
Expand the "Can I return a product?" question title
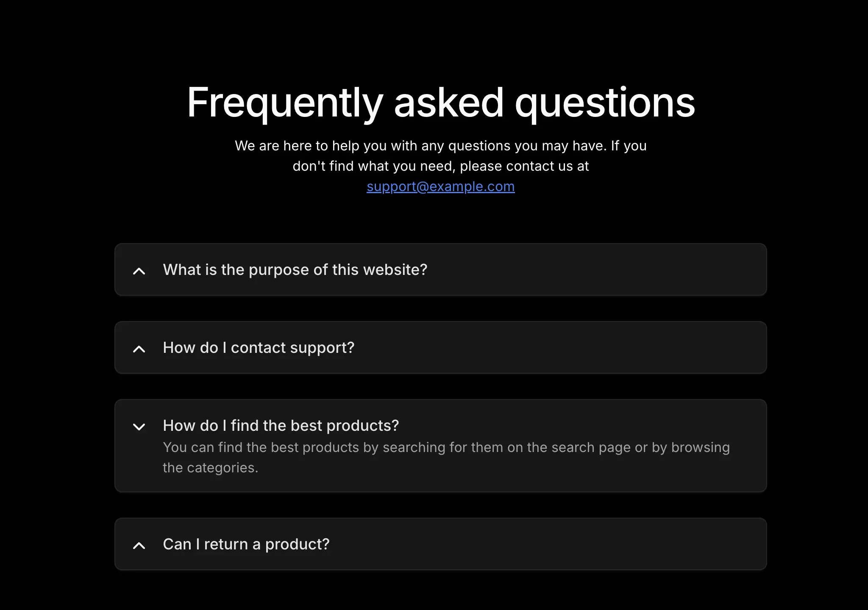pyautogui.click(x=246, y=544)
